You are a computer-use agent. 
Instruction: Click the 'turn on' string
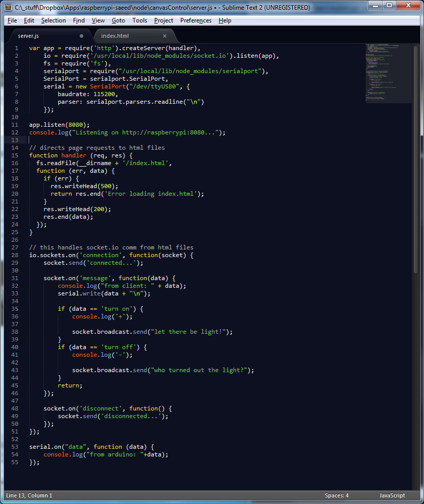click(116, 309)
